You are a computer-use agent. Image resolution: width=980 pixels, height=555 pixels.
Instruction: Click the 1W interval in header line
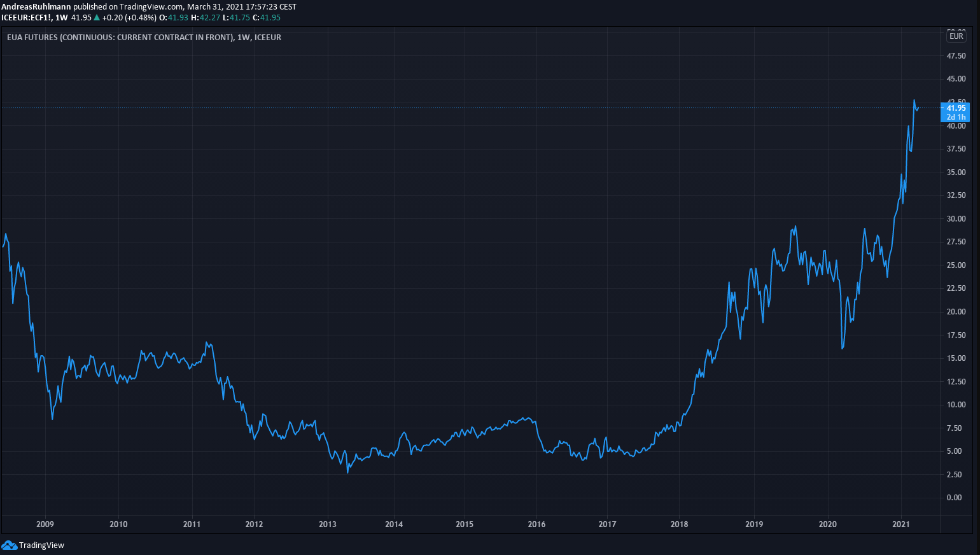pos(62,18)
